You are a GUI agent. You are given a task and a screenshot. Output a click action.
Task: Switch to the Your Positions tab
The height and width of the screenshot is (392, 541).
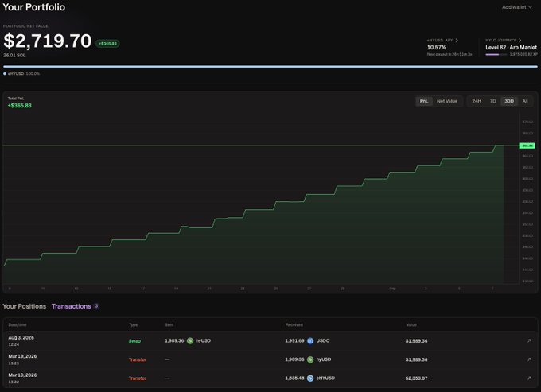click(x=24, y=306)
